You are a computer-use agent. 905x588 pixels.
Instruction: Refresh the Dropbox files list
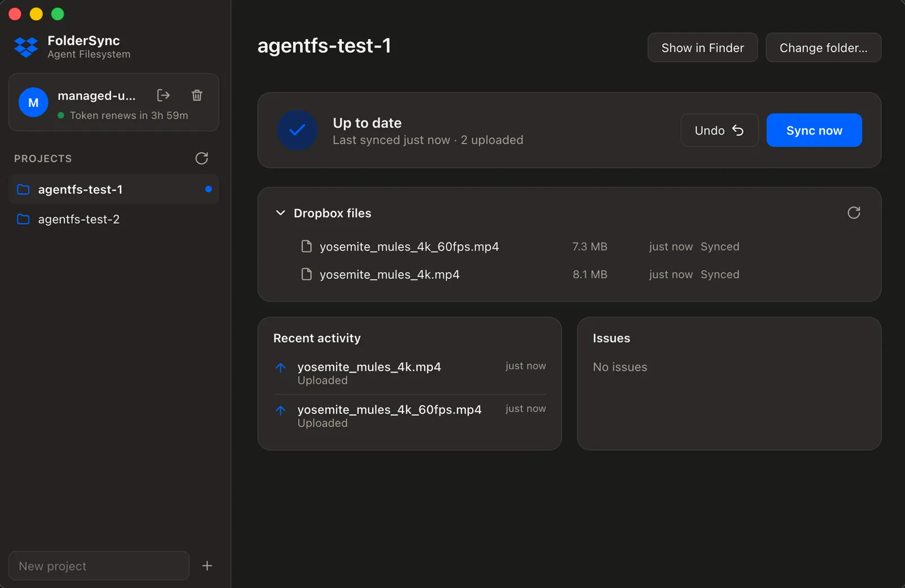tap(854, 213)
